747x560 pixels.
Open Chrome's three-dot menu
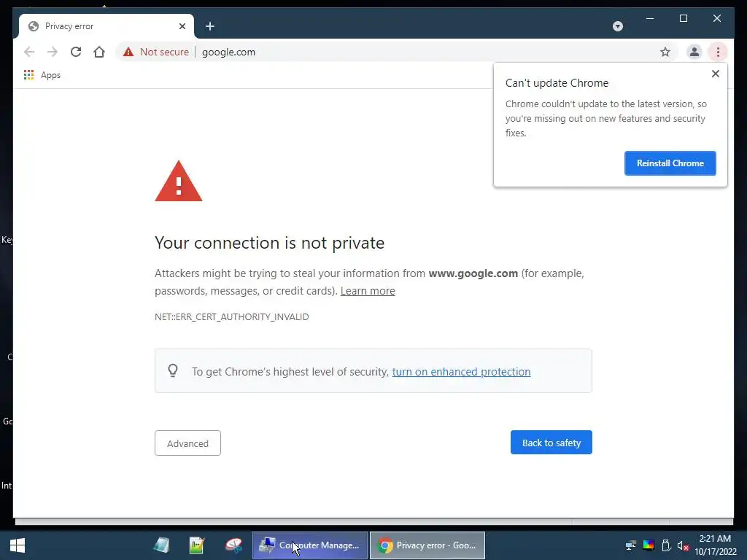click(718, 52)
